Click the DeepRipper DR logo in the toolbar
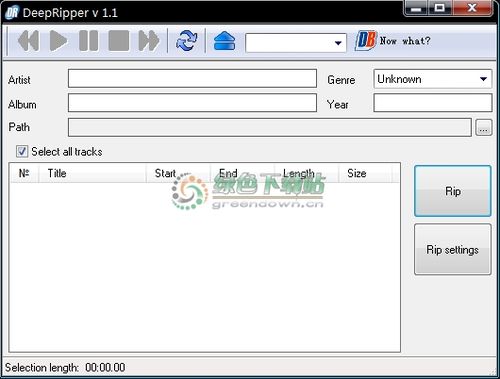 coord(365,41)
